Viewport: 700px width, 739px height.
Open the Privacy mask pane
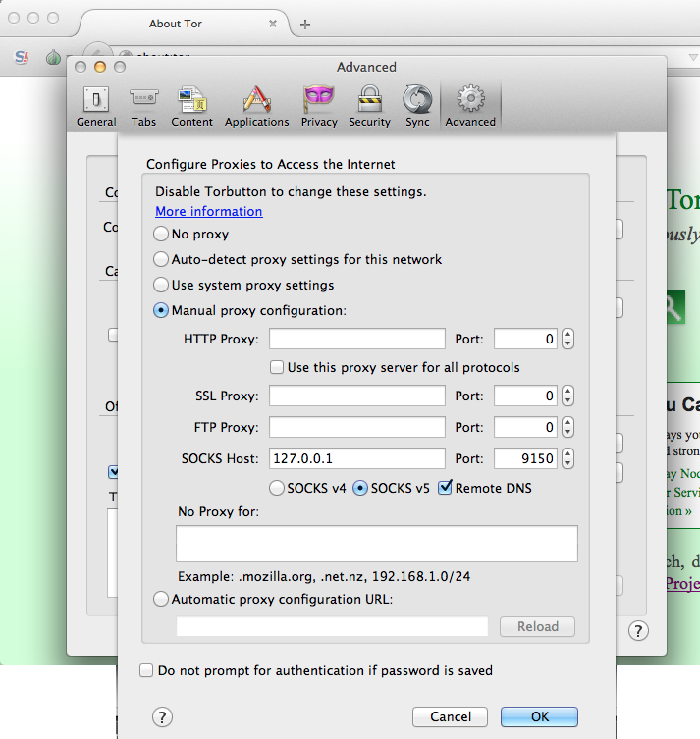[x=319, y=107]
